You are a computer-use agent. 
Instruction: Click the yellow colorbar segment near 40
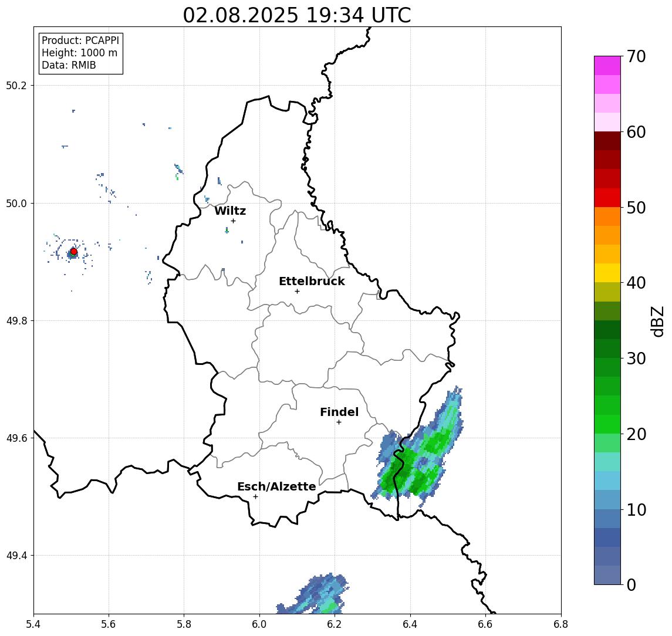[607, 273]
